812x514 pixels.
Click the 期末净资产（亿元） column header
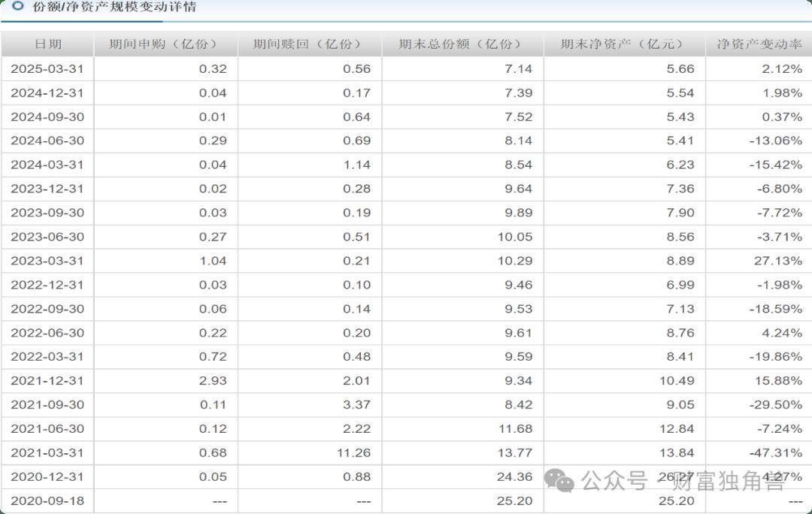625,44
